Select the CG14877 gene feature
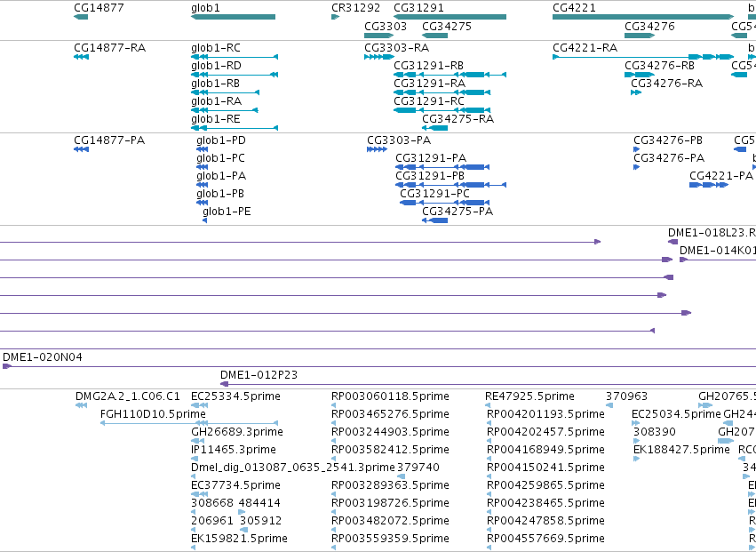This screenshot has height=552, width=756. tap(81, 17)
